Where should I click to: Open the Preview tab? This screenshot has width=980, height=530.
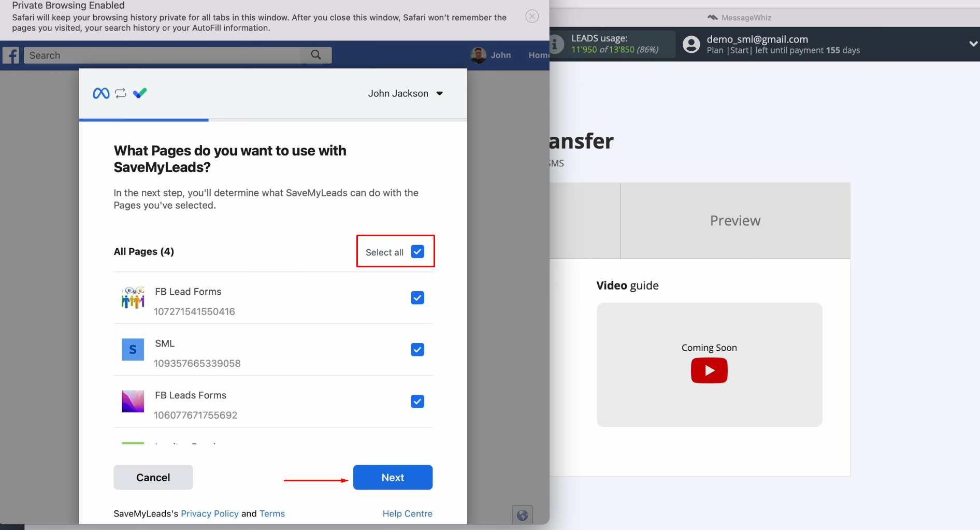pos(735,221)
